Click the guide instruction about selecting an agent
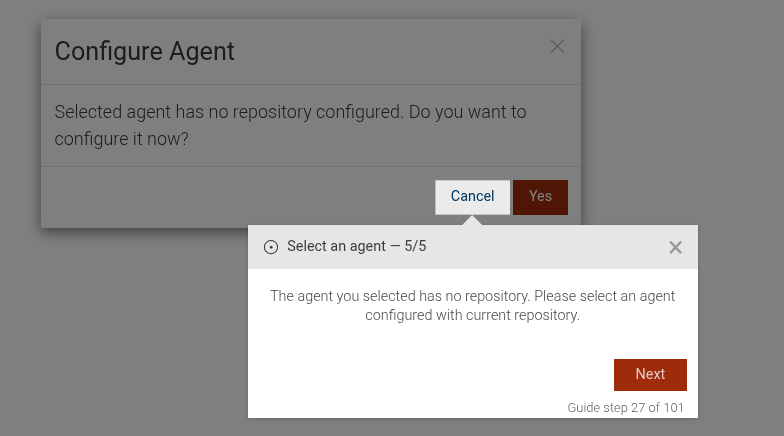784x436 pixels. pyautogui.click(x=472, y=305)
